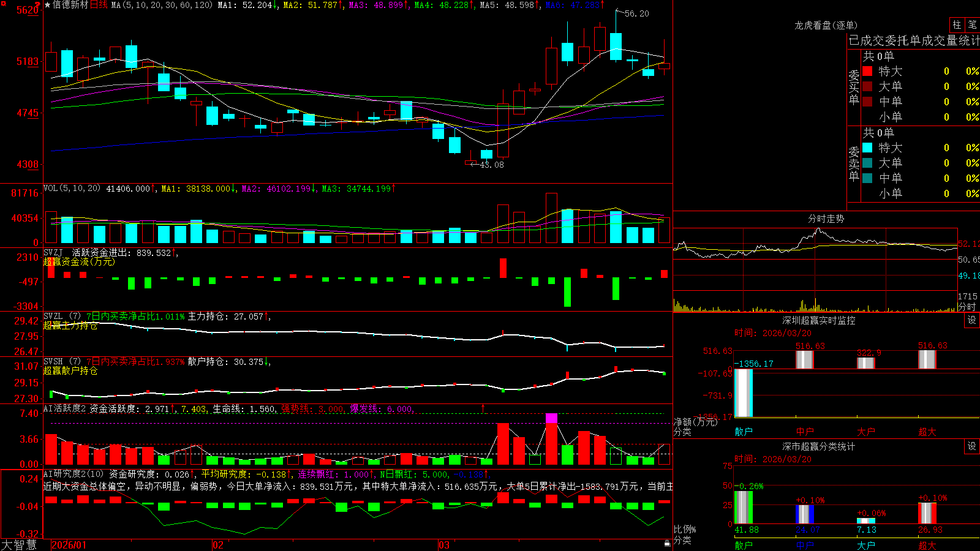The image size is (980, 551).
Task: Select the SVZJ indicator label
Action: [x=53, y=252]
